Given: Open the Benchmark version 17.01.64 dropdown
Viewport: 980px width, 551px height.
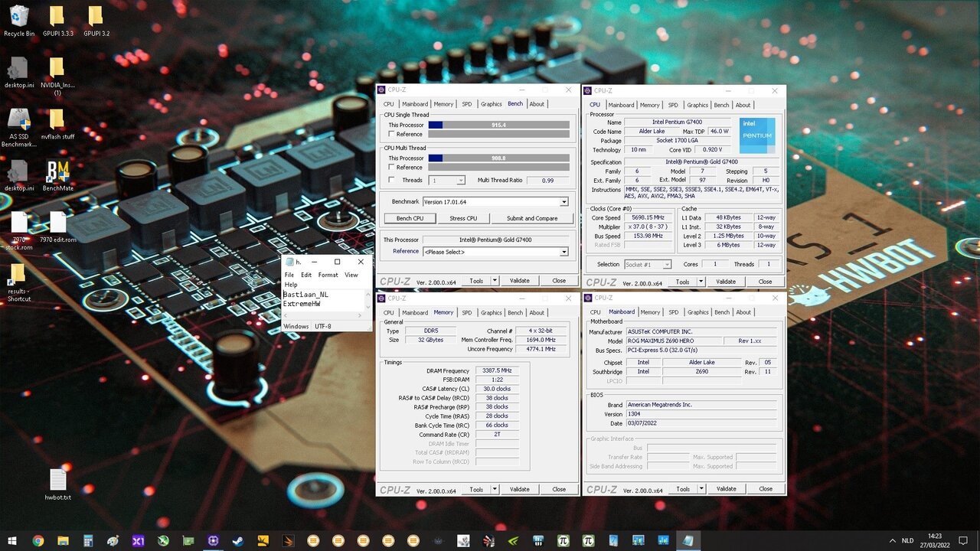Looking at the screenshot, I should 563,201.
